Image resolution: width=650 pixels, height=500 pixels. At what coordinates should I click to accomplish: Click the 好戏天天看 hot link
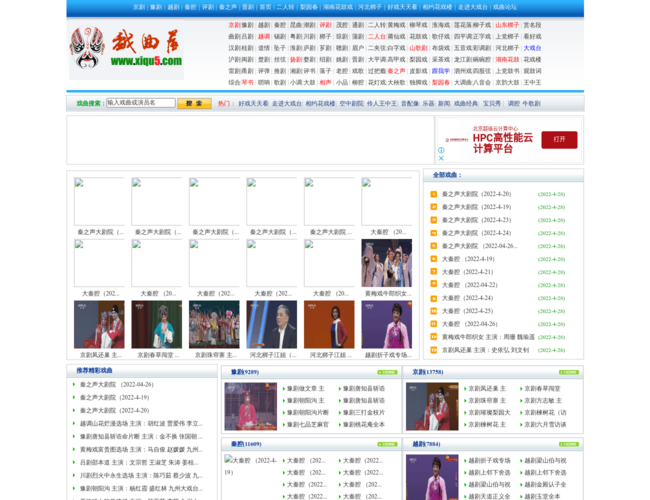coord(253,103)
